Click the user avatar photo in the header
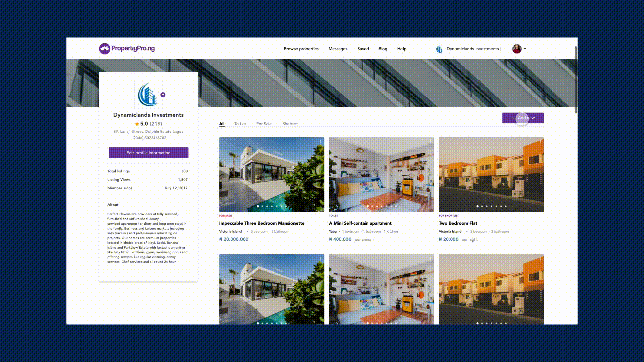This screenshot has width=644, height=362. [517, 49]
